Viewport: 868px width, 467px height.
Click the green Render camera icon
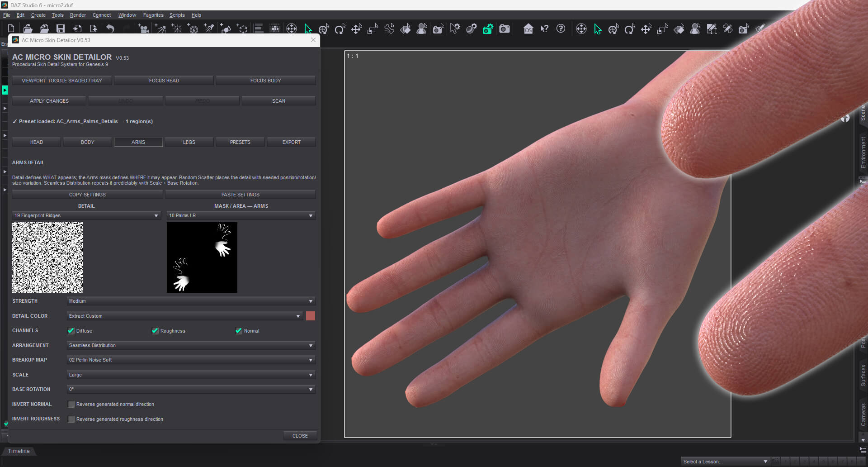tap(488, 29)
